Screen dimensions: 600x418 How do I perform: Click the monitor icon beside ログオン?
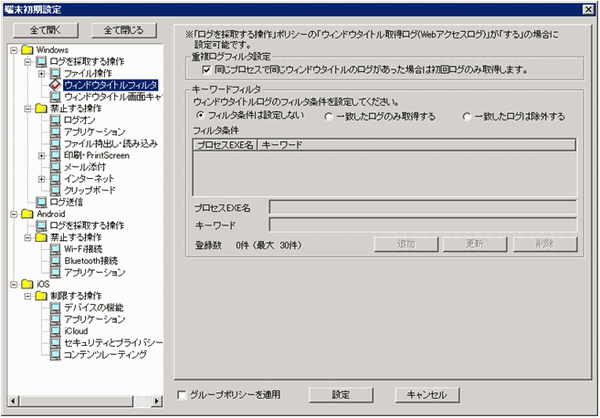(x=55, y=120)
